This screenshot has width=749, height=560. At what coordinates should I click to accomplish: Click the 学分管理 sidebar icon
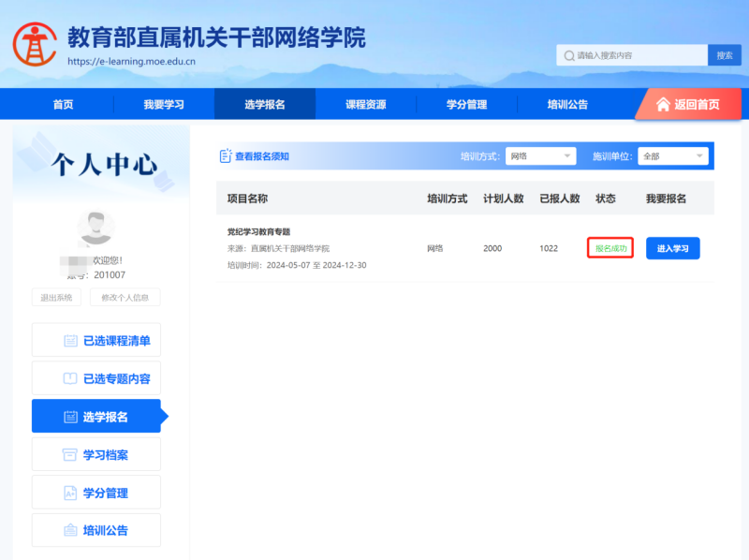[70, 493]
